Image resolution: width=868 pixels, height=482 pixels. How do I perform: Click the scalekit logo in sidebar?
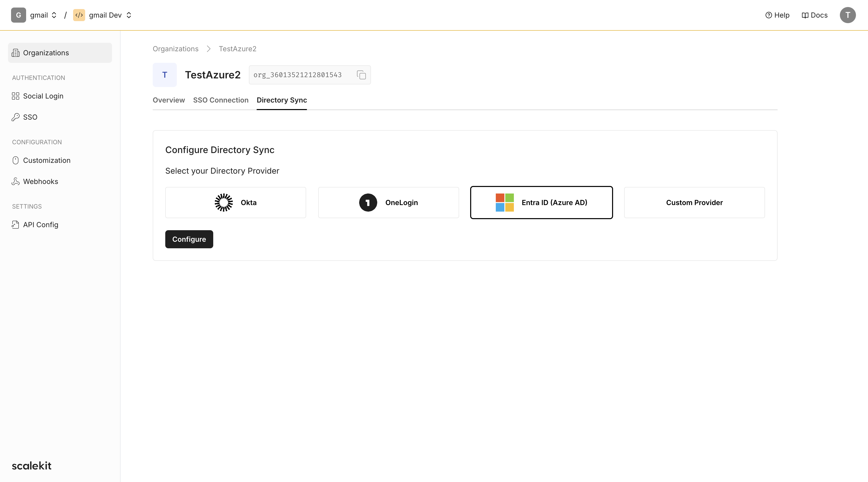32,466
